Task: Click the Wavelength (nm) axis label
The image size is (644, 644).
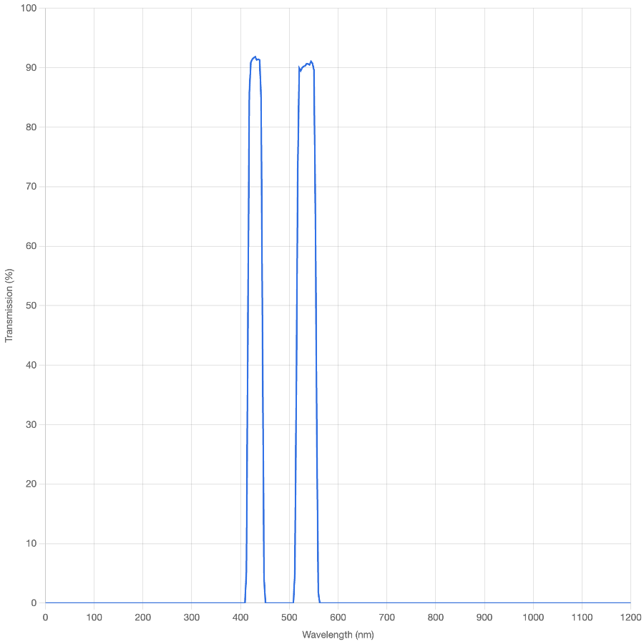Action: [338, 633]
